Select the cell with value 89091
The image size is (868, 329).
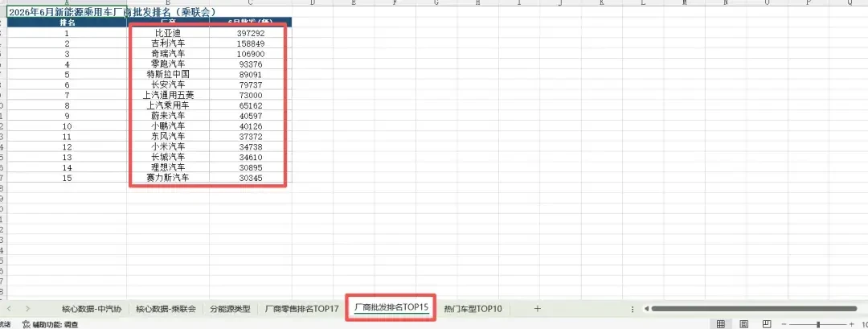click(250, 74)
